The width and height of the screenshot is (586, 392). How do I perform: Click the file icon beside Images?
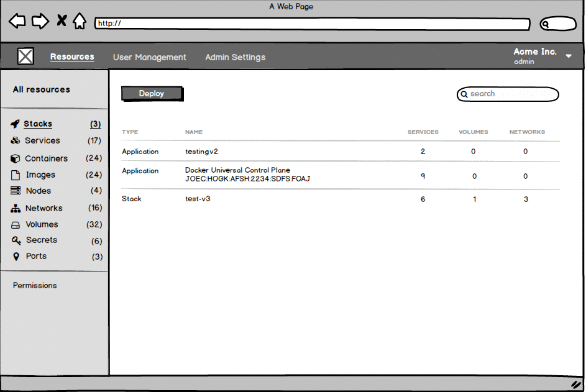click(16, 175)
